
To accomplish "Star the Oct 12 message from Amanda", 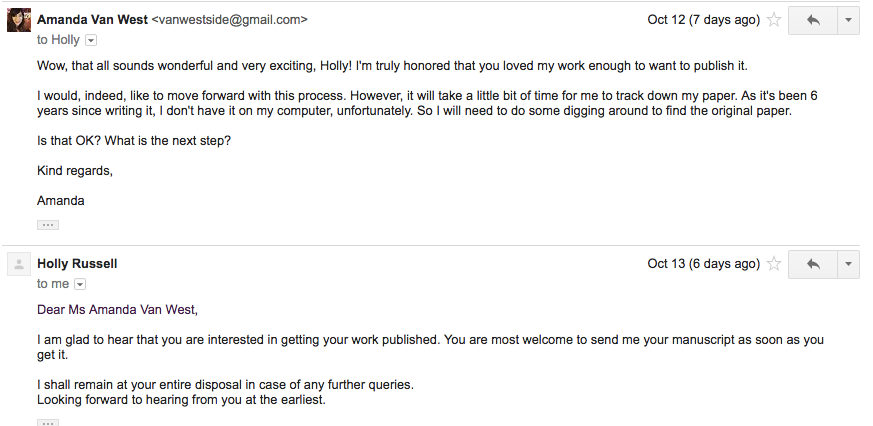I will coord(773,20).
